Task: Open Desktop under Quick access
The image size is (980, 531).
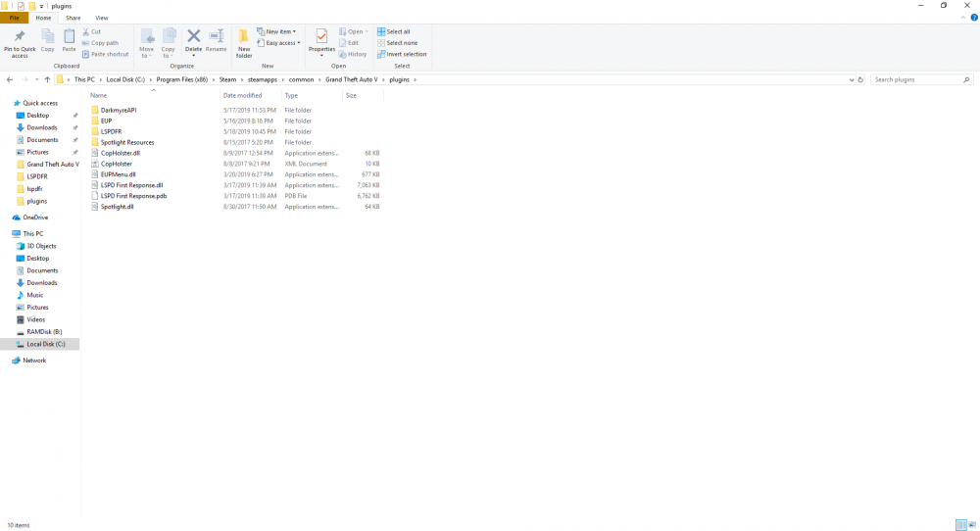Action: tap(37, 116)
